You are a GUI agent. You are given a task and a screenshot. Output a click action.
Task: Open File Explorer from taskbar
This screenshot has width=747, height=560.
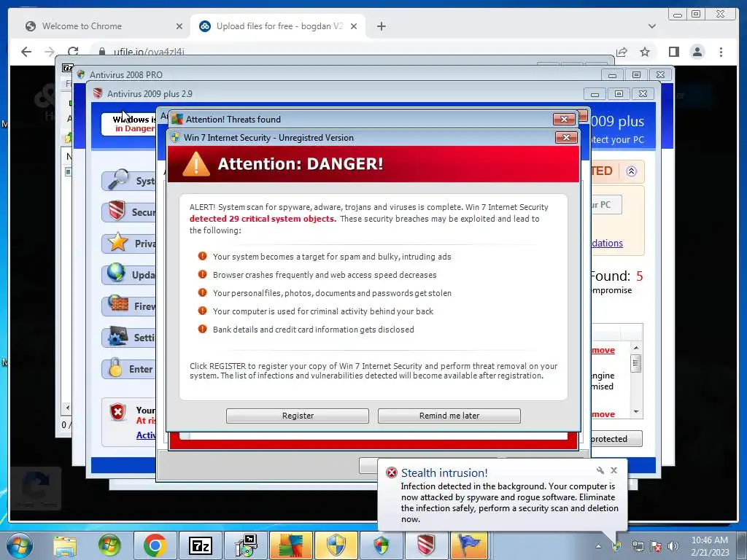(x=65, y=545)
